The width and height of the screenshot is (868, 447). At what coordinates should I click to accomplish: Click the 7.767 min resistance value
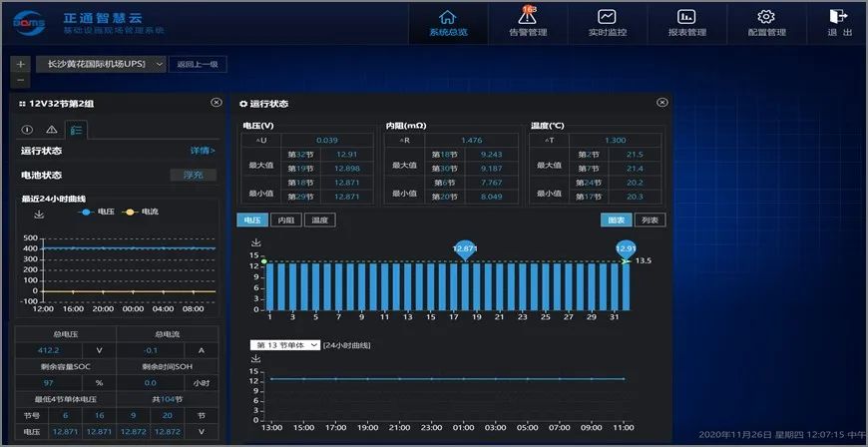point(492,183)
